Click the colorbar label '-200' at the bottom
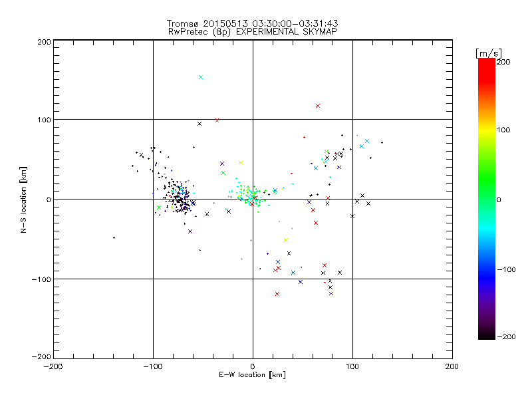The height and width of the screenshot is (399, 532). point(506,336)
